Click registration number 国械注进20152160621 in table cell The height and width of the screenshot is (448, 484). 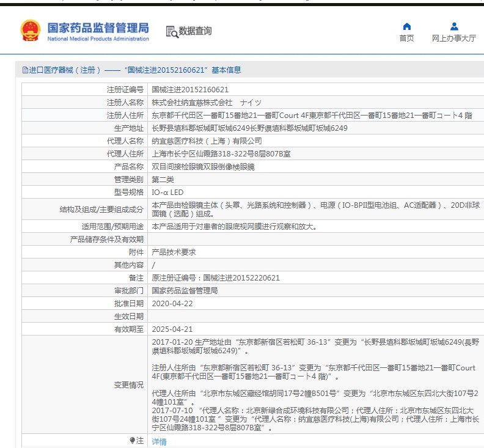(190, 89)
